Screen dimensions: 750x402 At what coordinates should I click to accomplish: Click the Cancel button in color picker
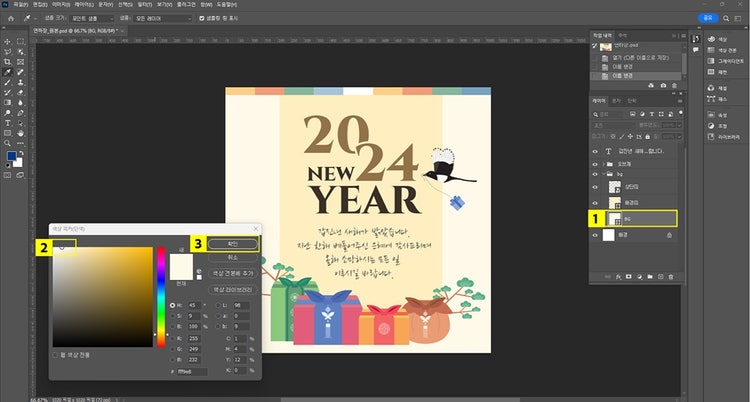[x=233, y=257]
